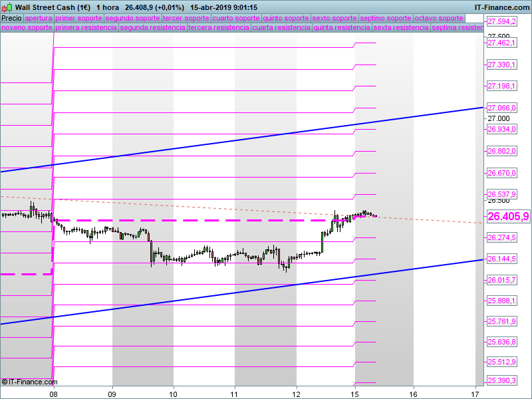Open the tercera resistencia label

(219, 27)
